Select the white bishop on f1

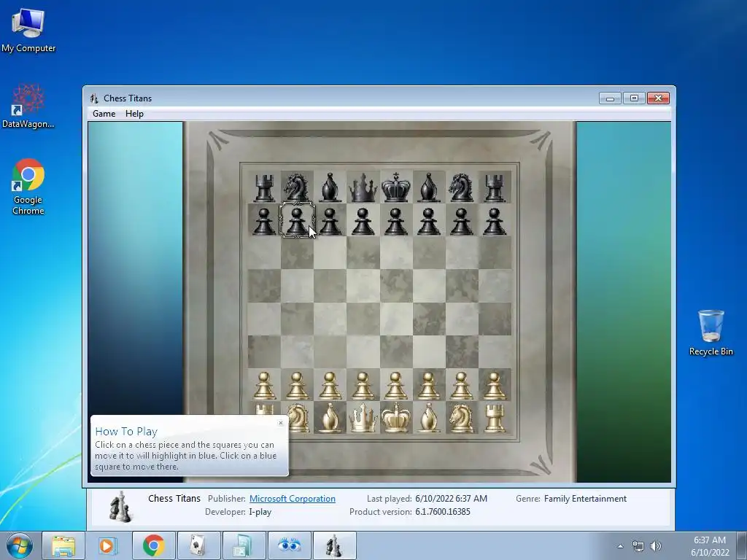click(x=429, y=418)
